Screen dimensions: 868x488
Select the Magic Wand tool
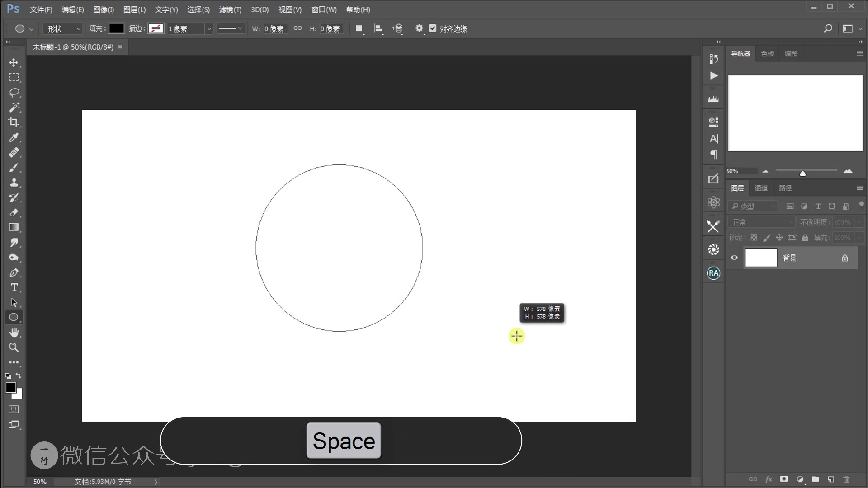tap(14, 107)
